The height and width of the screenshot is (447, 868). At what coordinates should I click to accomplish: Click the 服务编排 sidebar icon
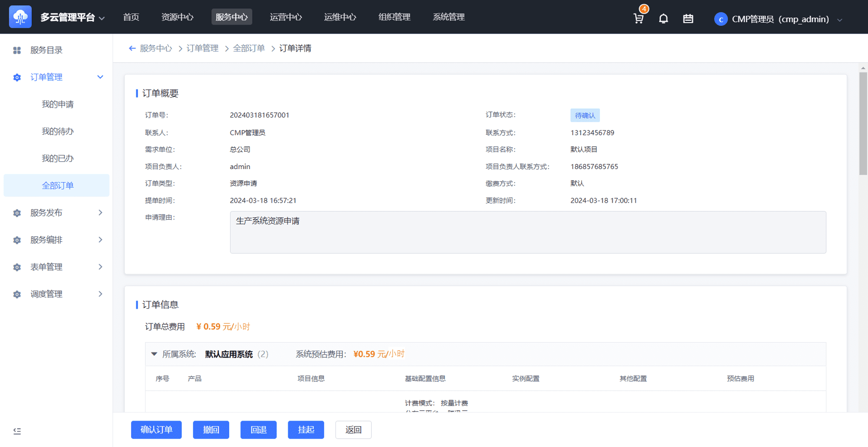(17, 240)
